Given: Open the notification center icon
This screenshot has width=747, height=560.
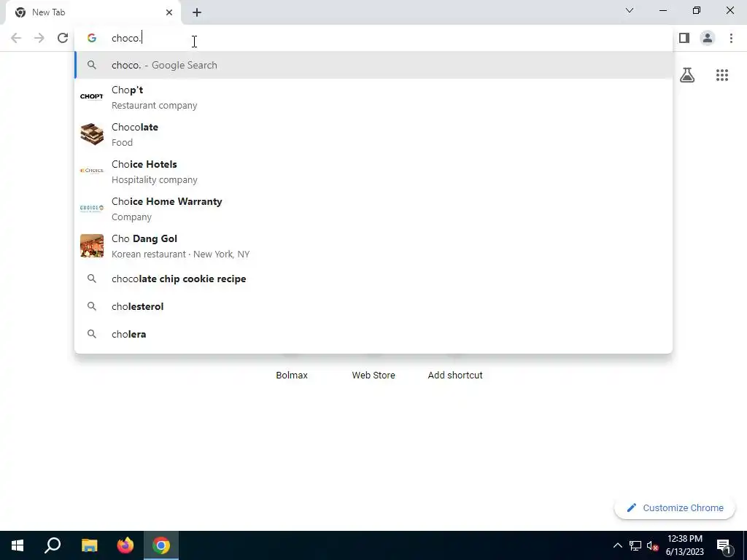Looking at the screenshot, I should tap(724, 545).
